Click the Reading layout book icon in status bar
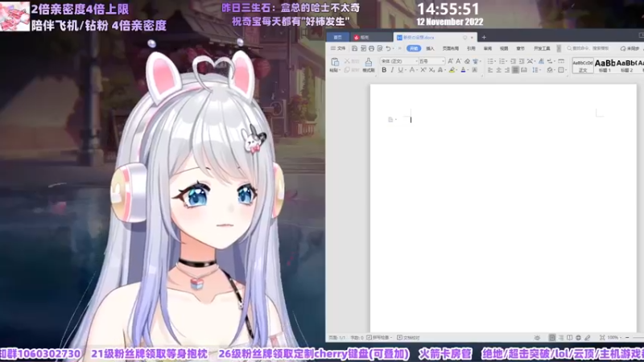The width and height of the screenshot is (644, 362). coord(570,337)
